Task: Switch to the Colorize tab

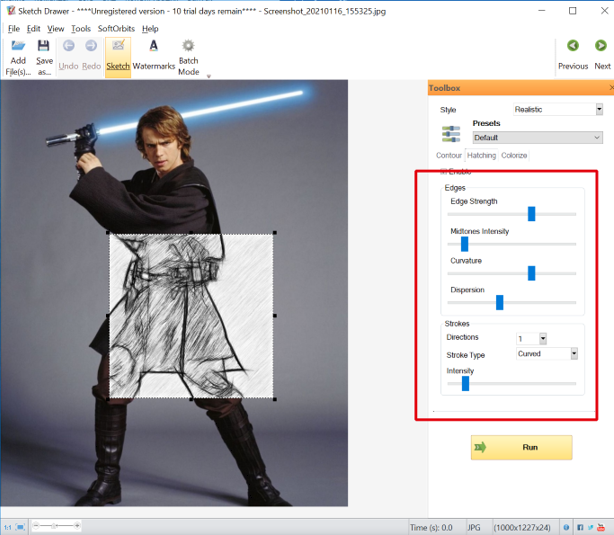Action: coord(514,155)
